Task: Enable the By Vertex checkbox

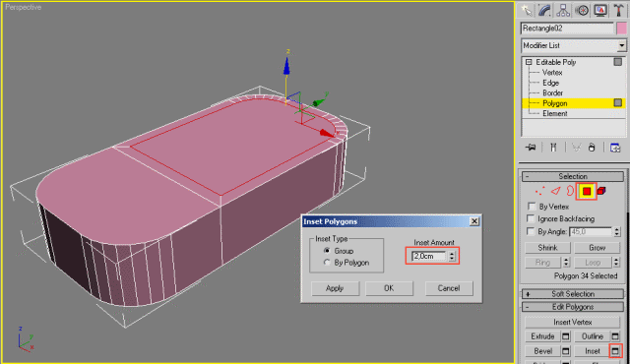Action: coord(532,207)
